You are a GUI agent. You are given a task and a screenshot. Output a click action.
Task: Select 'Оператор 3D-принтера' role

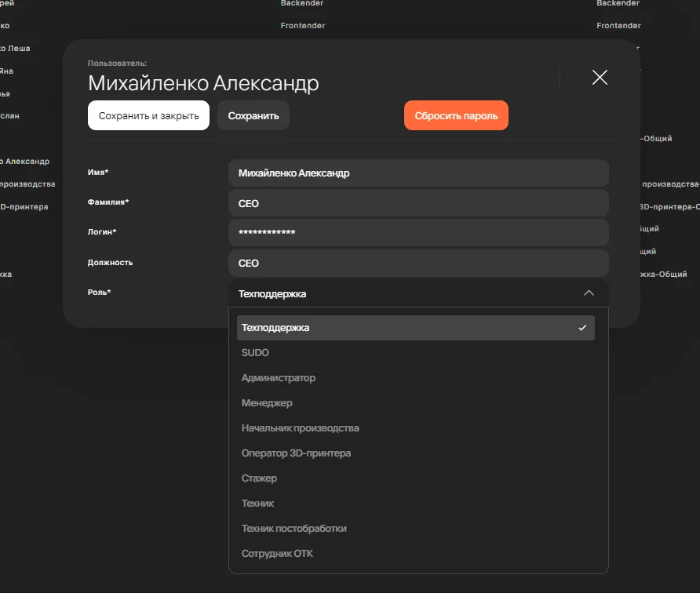click(416, 453)
